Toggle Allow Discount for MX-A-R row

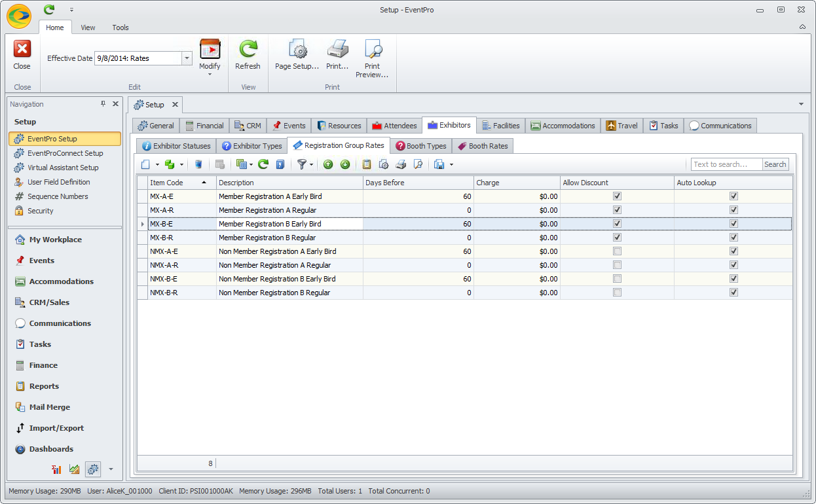[617, 210]
